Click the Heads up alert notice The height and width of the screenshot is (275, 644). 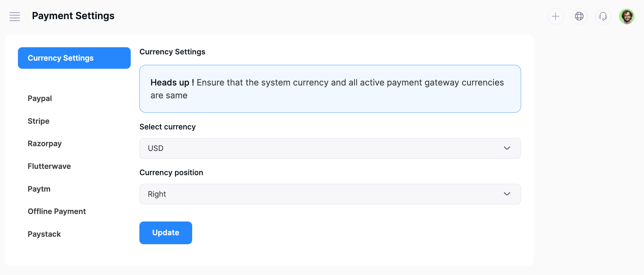(x=330, y=89)
